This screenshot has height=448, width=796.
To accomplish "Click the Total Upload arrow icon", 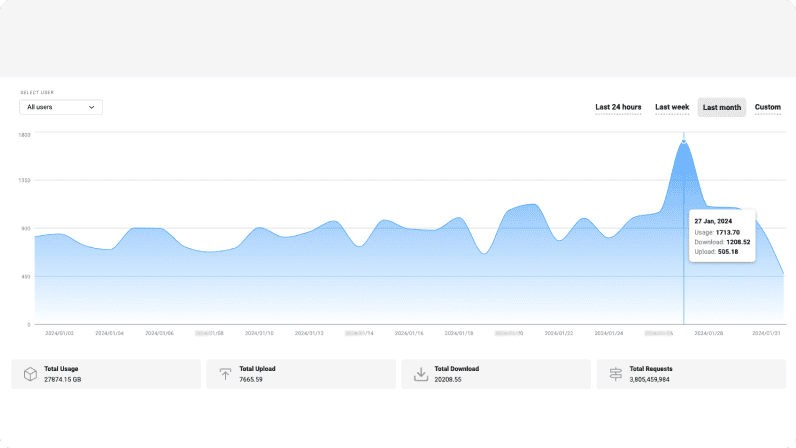I will pos(225,374).
